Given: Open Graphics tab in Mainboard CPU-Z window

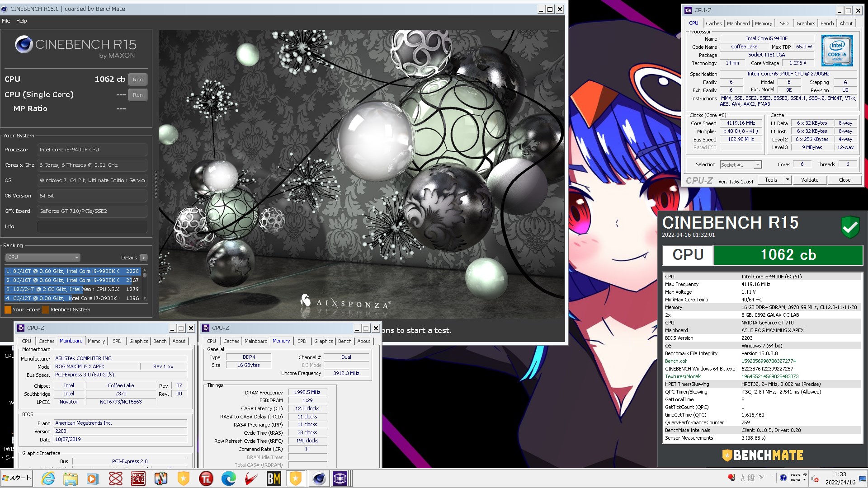Looking at the screenshot, I should [138, 341].
